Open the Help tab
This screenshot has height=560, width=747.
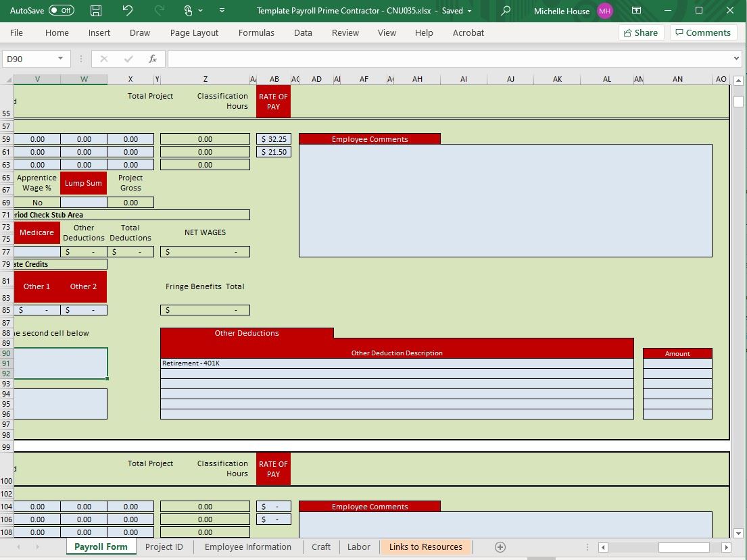(x=424, y=33)
